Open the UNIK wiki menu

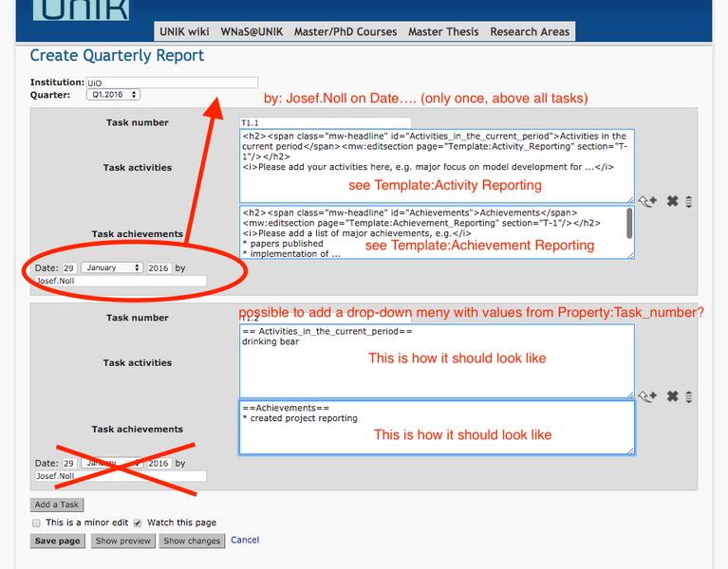[184, 31]
